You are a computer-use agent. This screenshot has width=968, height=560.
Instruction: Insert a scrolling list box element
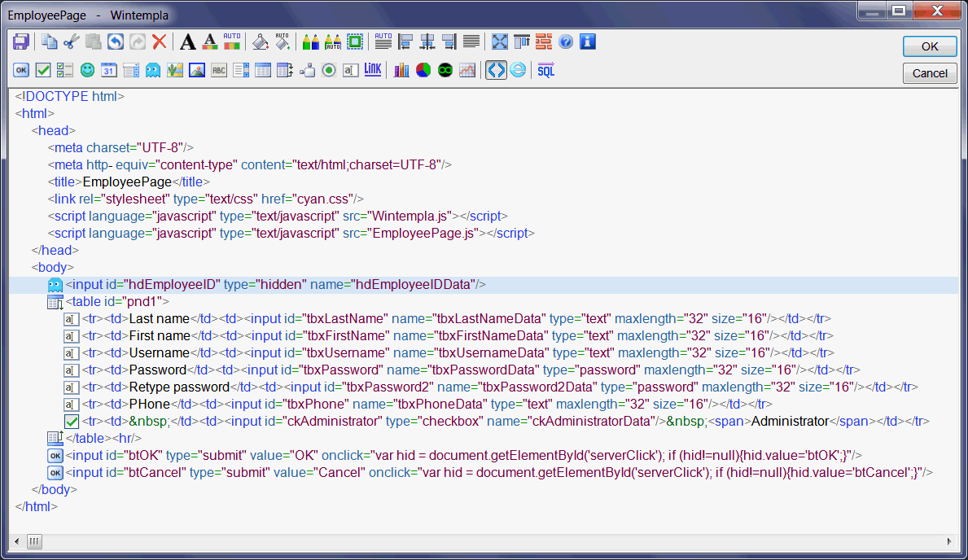(x=241, y=70)
